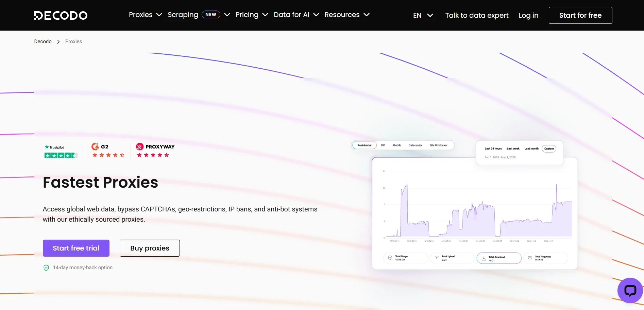Click the date range Feb 1, 2019 - Mar 1, 2020

500,157
